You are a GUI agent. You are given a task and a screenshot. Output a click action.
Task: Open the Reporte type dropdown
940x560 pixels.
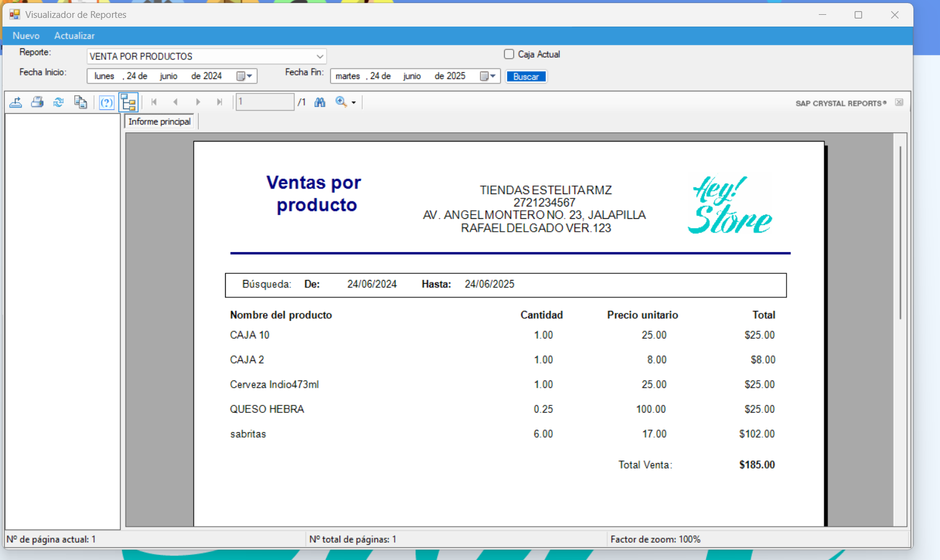click(x=319, y=56)
